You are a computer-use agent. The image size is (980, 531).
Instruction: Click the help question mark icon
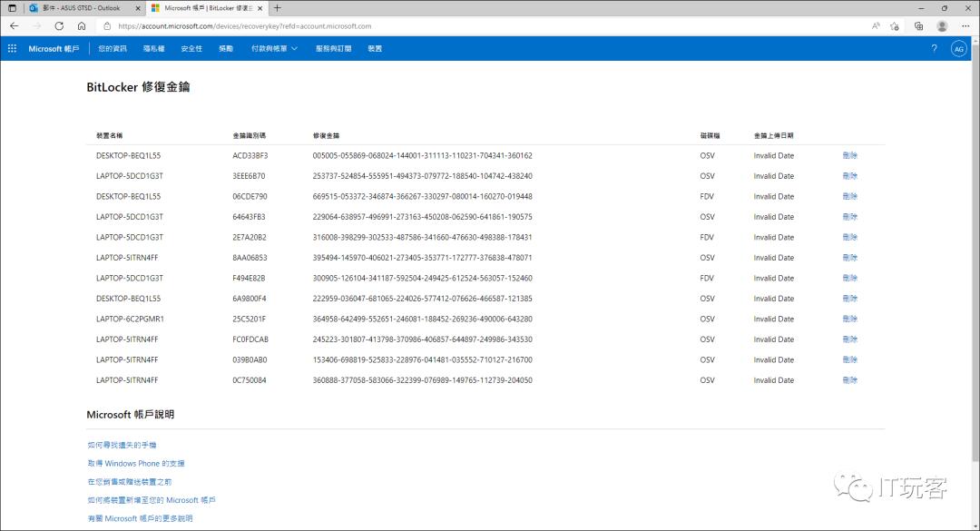pos(934,48)
